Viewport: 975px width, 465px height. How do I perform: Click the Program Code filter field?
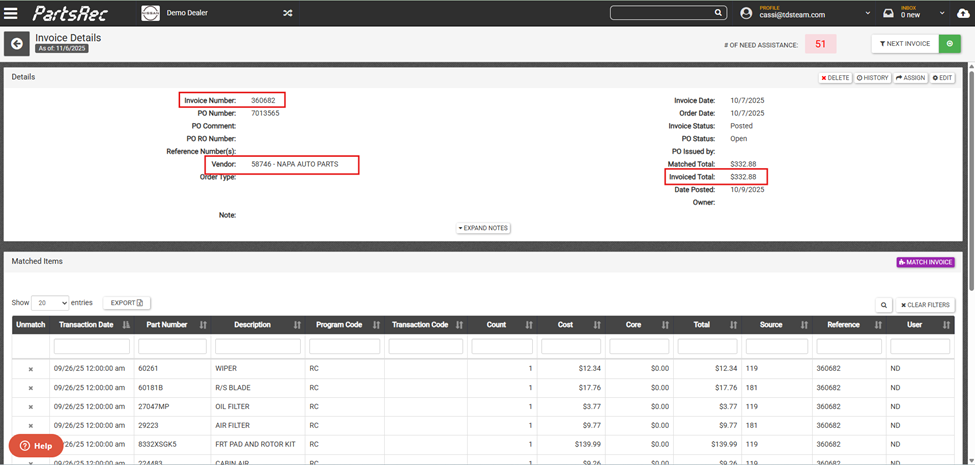point(344,346)
